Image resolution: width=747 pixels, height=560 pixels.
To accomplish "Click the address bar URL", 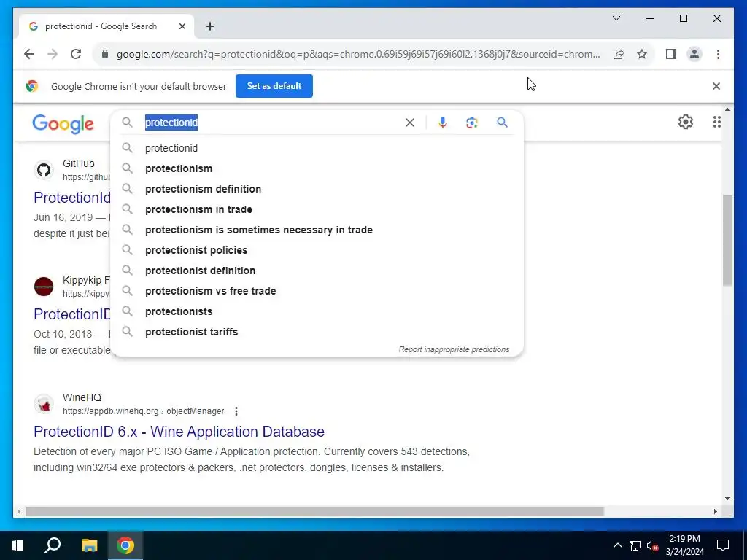I will [x=358, y=54].
